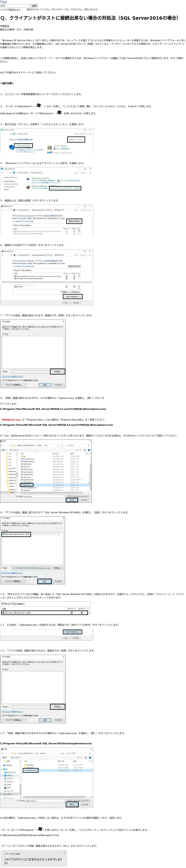Focus the page search input field
The width and height of the screenshot is (186, 868).
(15, 6)
